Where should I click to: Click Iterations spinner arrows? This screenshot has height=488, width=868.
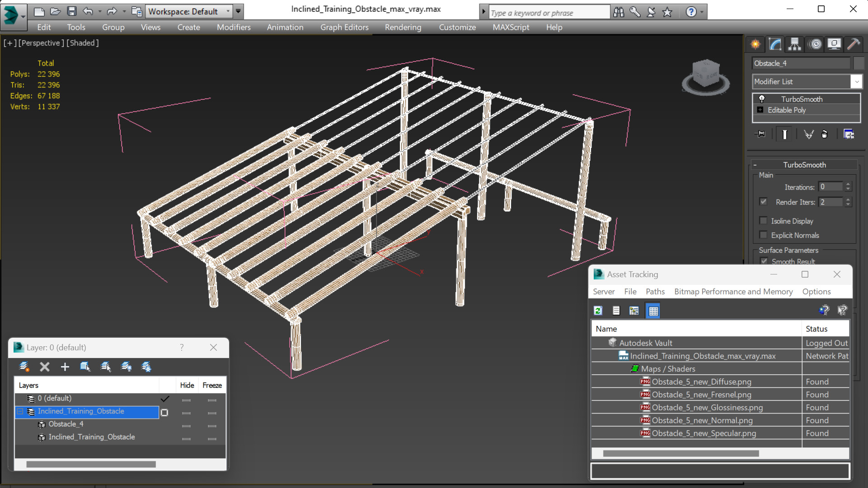[x=848, y=186]
